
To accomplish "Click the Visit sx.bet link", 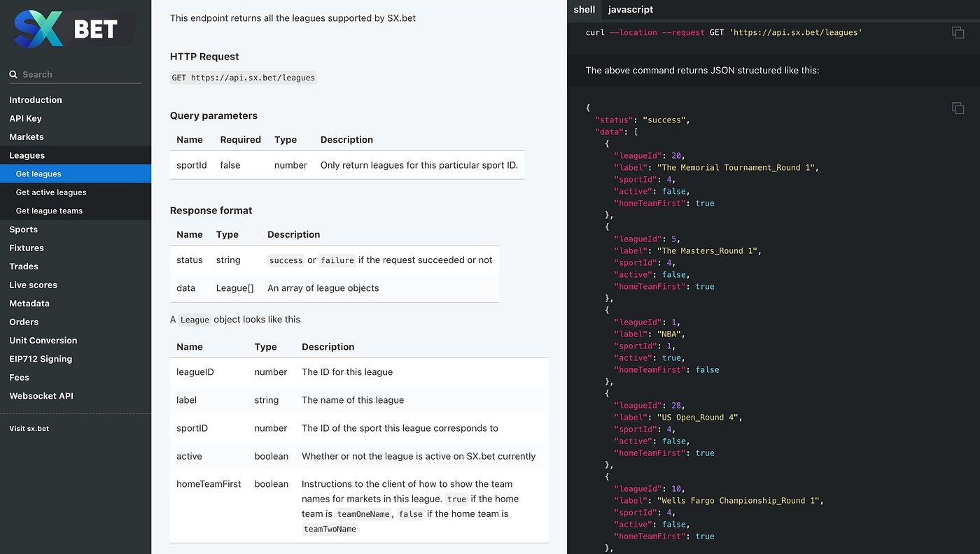I will 29,428.
